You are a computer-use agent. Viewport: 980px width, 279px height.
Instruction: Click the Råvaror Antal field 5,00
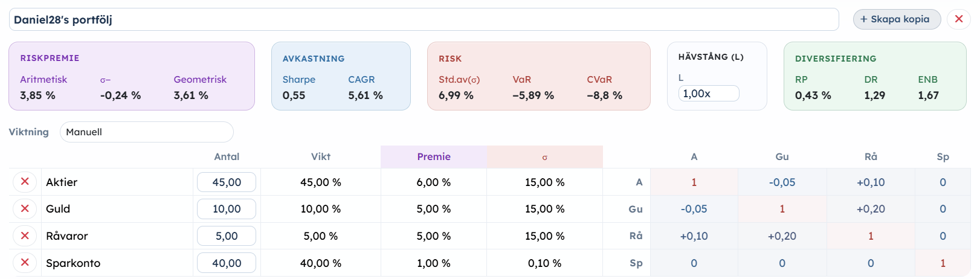(x=227, y=236)
